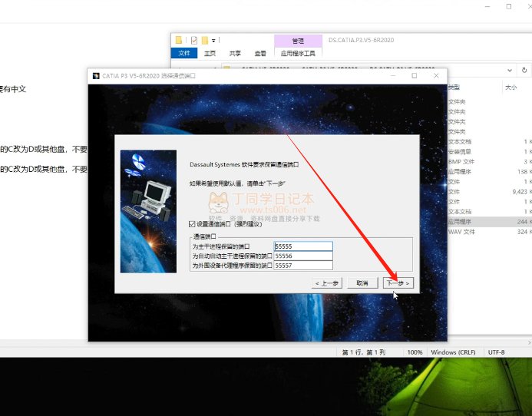Open the 查看 tab in Explorer
This screenshot has height=416, width=532.
click(x=260, y=53)
